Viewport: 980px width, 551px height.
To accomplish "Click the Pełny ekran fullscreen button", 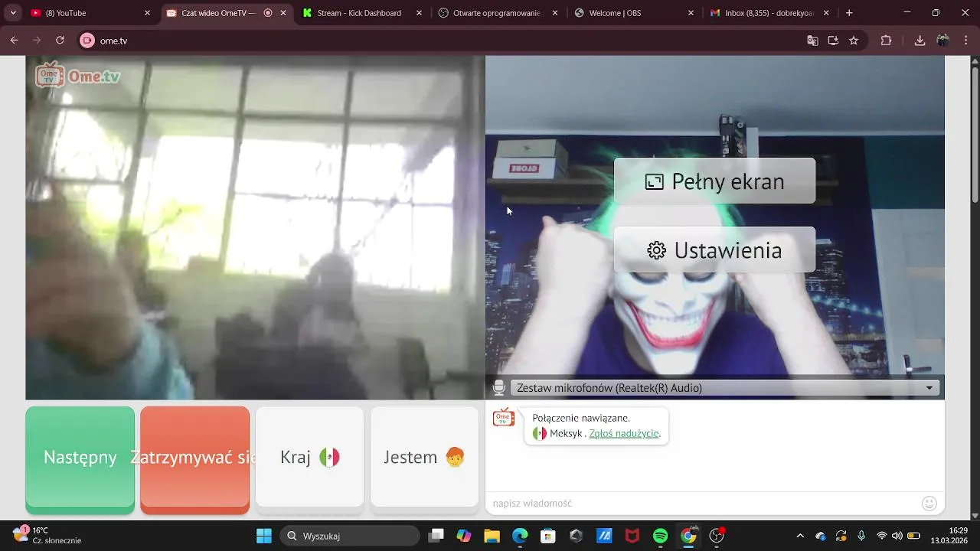I will [x=714, y=181].
